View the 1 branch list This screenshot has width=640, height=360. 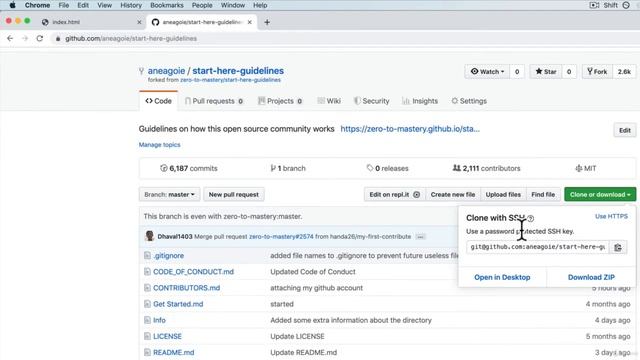point(288,168)
